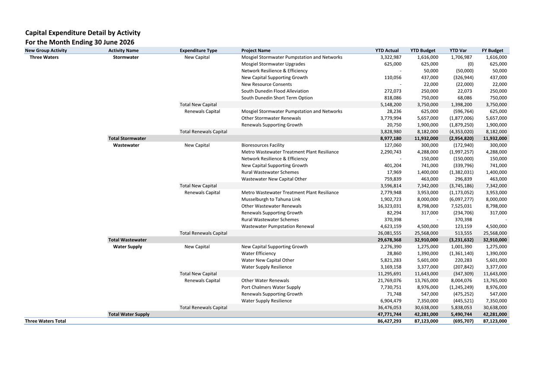
Task: Click 'Other Wastewater Renewals' project name
Action: (x=271, y=206)
